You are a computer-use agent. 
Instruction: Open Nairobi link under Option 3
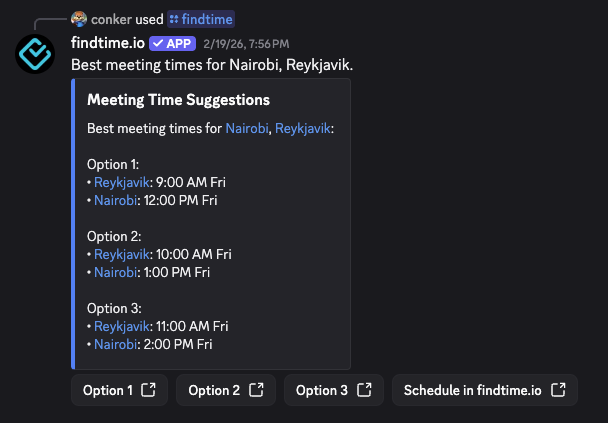point(116,345)
